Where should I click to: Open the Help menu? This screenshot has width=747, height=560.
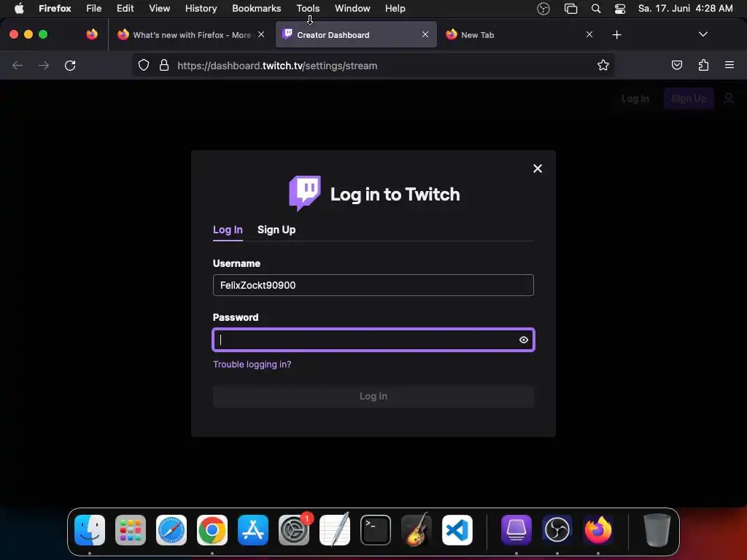(395, 8)
